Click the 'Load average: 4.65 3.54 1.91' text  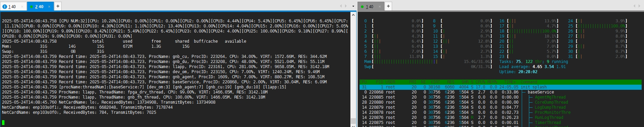pos(533,67)
